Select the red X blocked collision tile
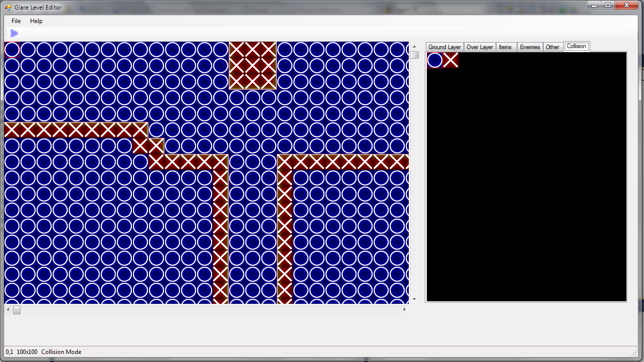644x362 pixels. (x=451, y=60)
